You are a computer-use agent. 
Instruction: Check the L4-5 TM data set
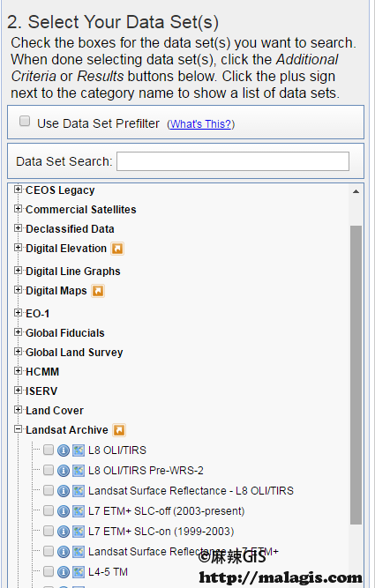click(x=49, y=571)
